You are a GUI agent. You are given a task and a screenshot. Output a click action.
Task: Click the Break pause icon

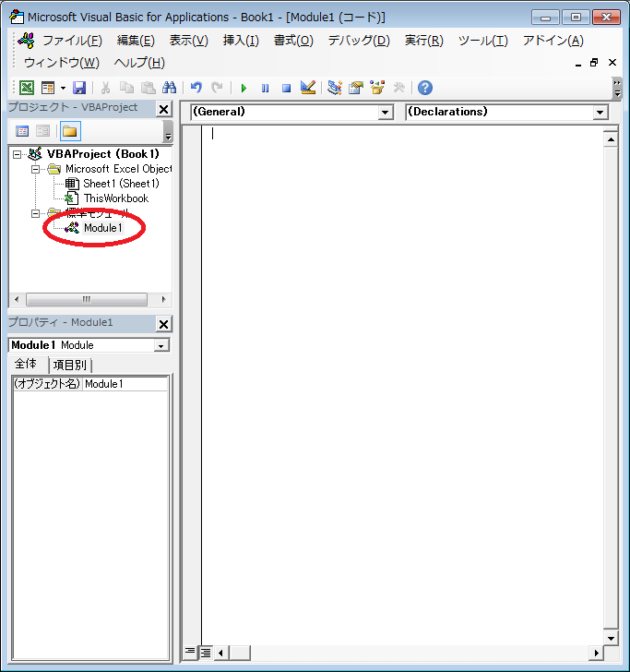[x=265, y=88]
